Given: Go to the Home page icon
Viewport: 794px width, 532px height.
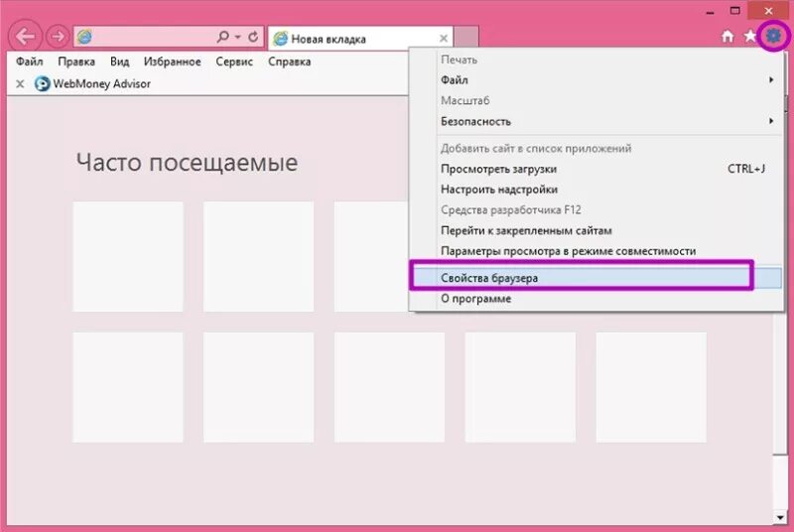Looking at the screenshot, I should point(728,36).
